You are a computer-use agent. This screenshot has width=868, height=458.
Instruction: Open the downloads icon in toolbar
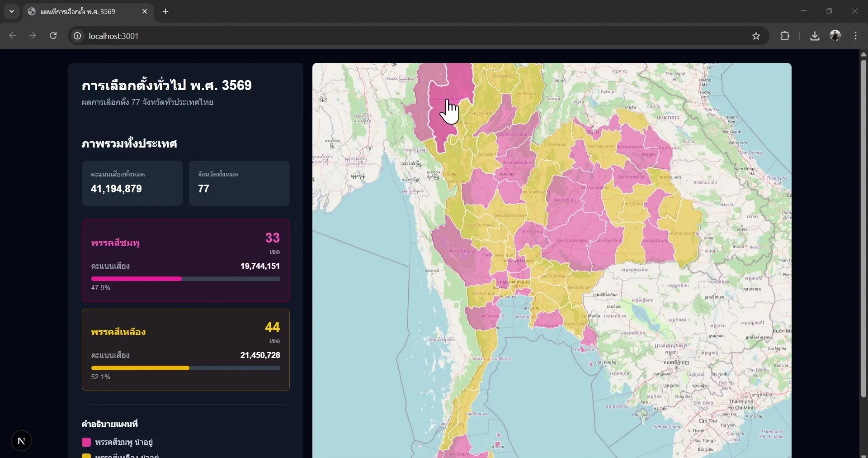[x=815, y=36]
